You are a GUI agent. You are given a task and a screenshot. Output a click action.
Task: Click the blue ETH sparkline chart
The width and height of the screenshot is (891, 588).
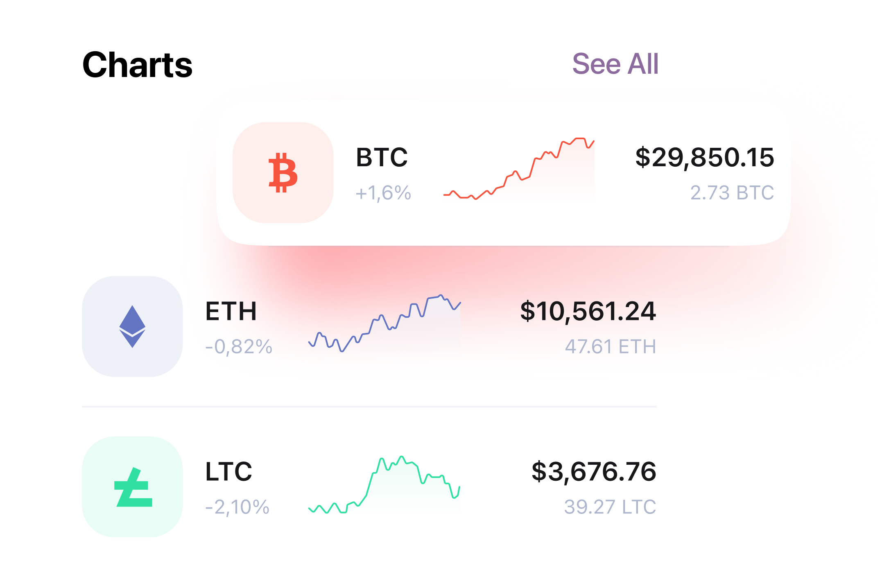click(x=384, y=323)
